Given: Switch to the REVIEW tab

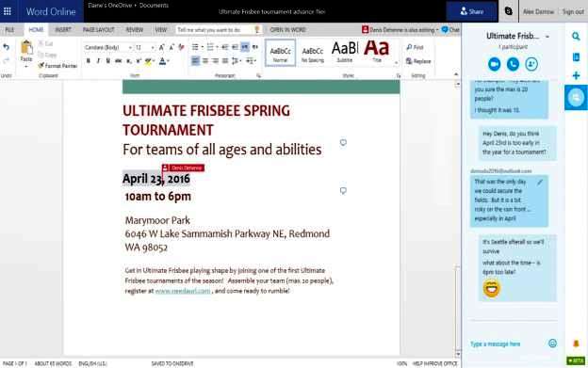Looking at the screenshot, I should (134, 29).
